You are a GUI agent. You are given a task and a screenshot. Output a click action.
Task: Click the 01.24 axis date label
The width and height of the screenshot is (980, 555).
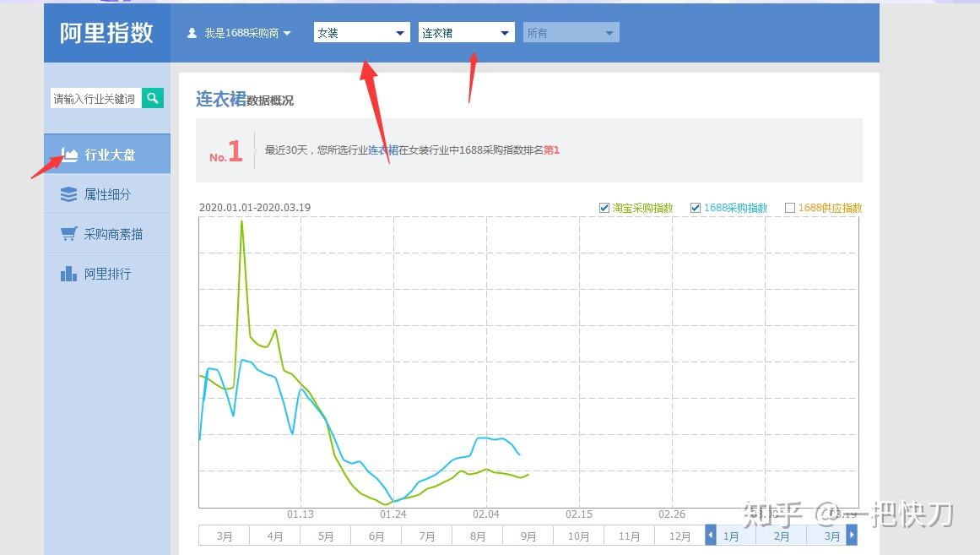[393, 514]
